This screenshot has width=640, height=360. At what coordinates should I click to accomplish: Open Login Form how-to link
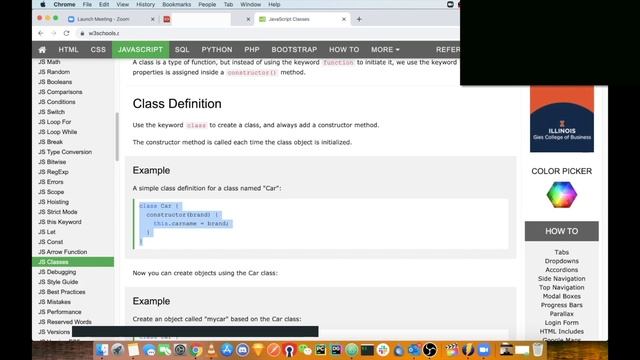(562, 322)
